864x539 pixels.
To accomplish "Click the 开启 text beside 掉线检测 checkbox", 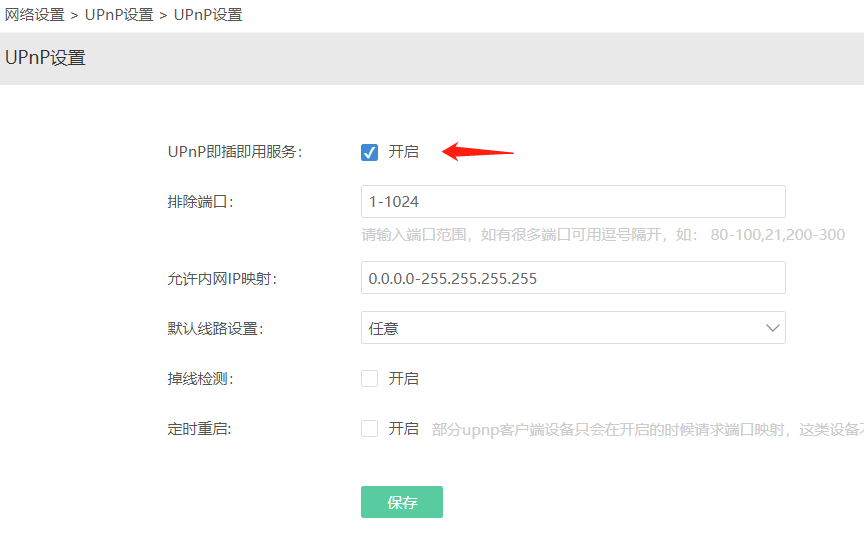I will [403, 379].
